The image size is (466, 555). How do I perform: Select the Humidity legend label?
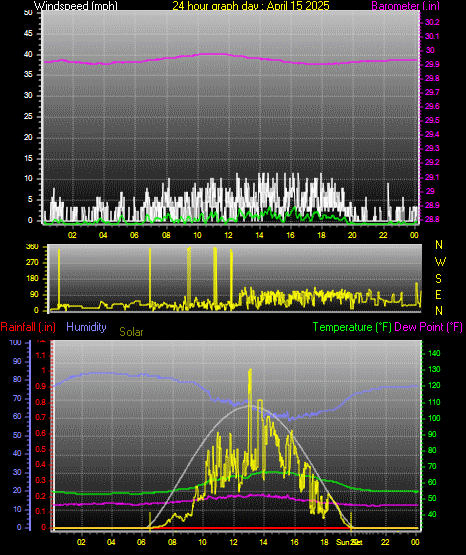[86, 327]
